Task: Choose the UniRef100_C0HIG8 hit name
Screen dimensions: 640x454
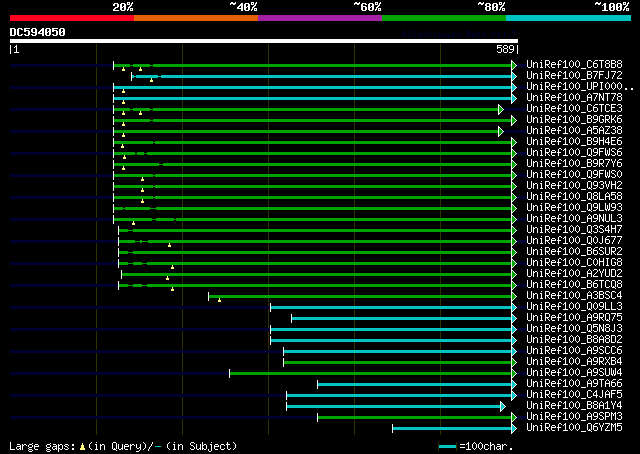Action: pos(574,263)
